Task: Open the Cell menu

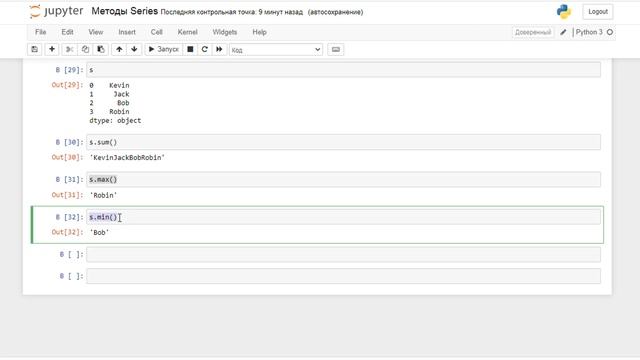Action: pyautogui.click(x=156, y=32)
